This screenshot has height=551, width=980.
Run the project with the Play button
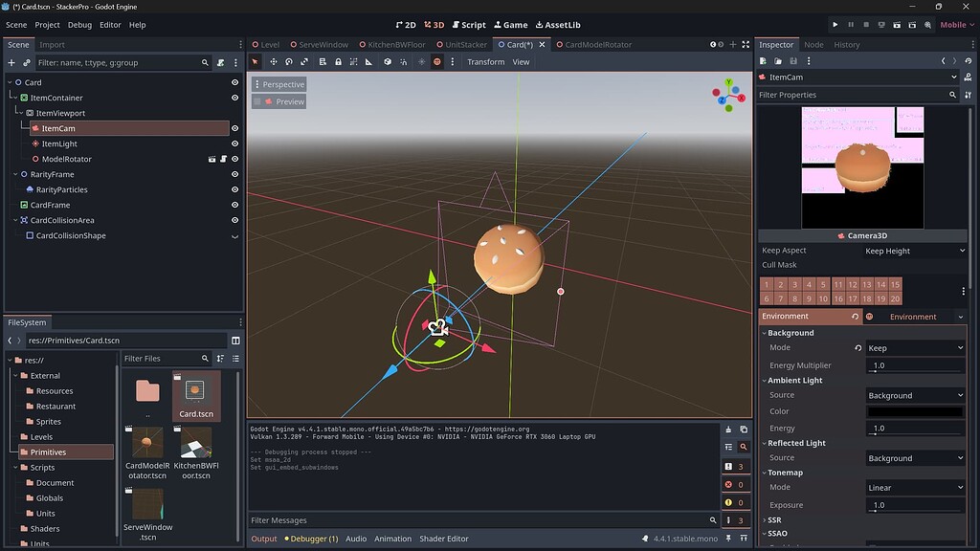(x=835, y=25)
